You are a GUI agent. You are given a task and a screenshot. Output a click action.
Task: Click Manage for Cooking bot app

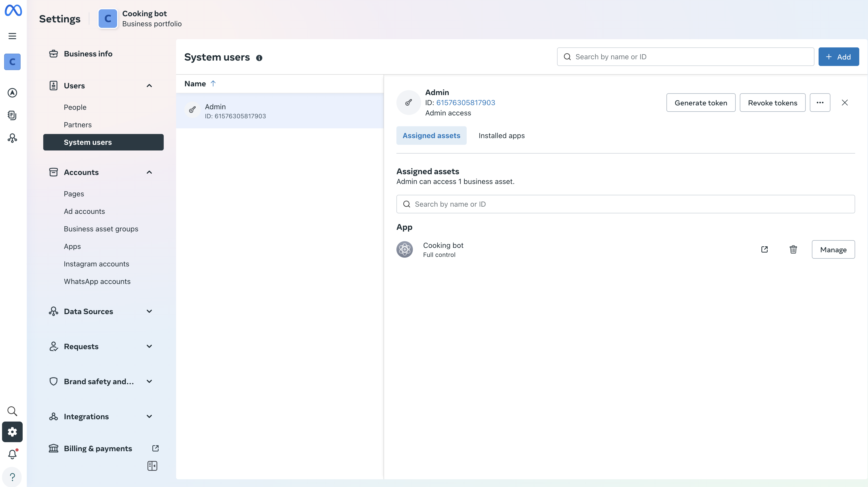(833, 249)
